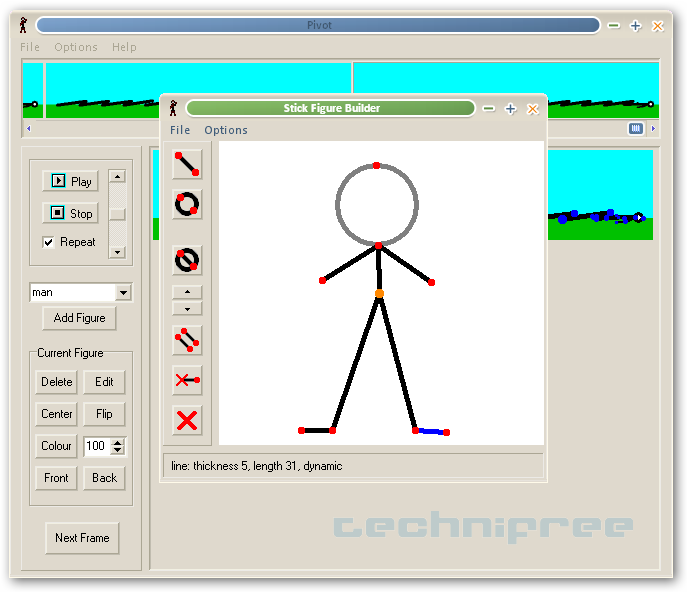The width and height of the screenshot is (687, 592).
Task: Increase segment thickness with the up arrow
Action: coord(187,293)
